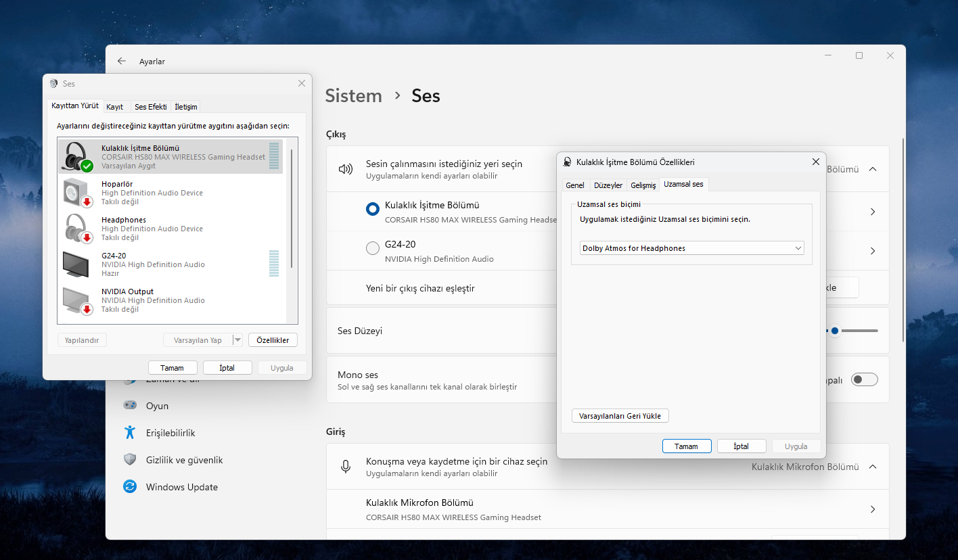Select Kulaklık İşitme Bölümü output radio button
Viewport: 958px width, 560px height.
372,210
